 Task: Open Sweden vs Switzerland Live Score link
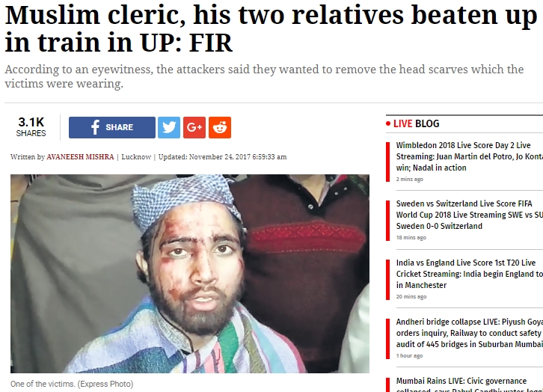[x=469, y=215]
